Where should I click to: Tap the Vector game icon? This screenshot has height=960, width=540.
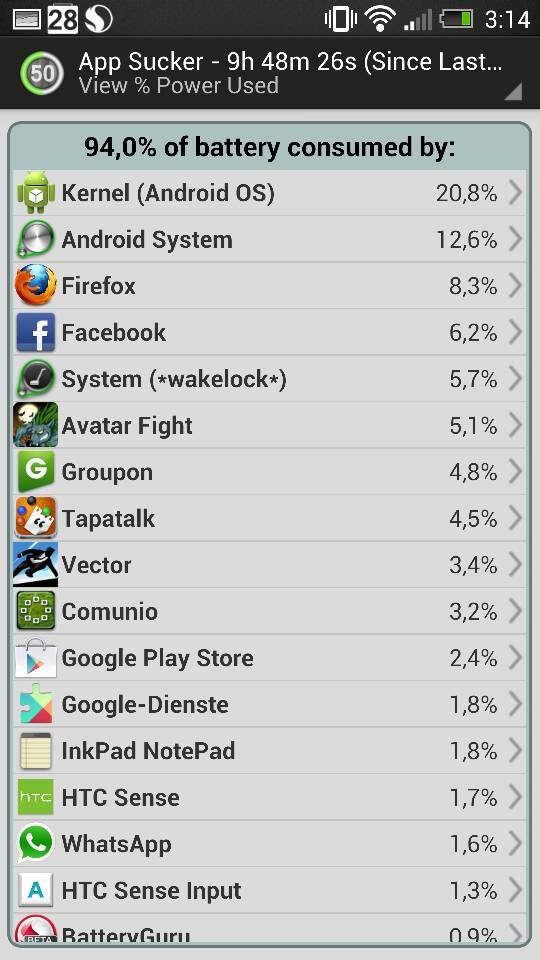pyautogui.click(x=36, y=564)
